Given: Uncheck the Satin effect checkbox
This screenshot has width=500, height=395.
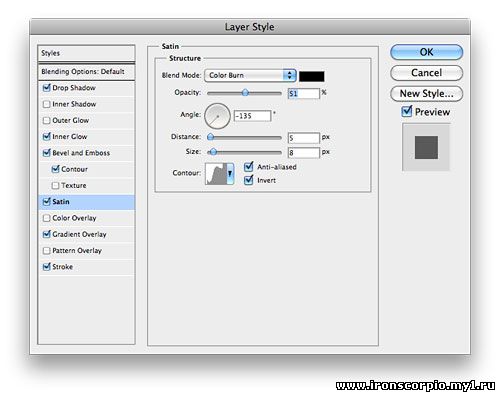Looking at the screenshot, I should 47,202.
